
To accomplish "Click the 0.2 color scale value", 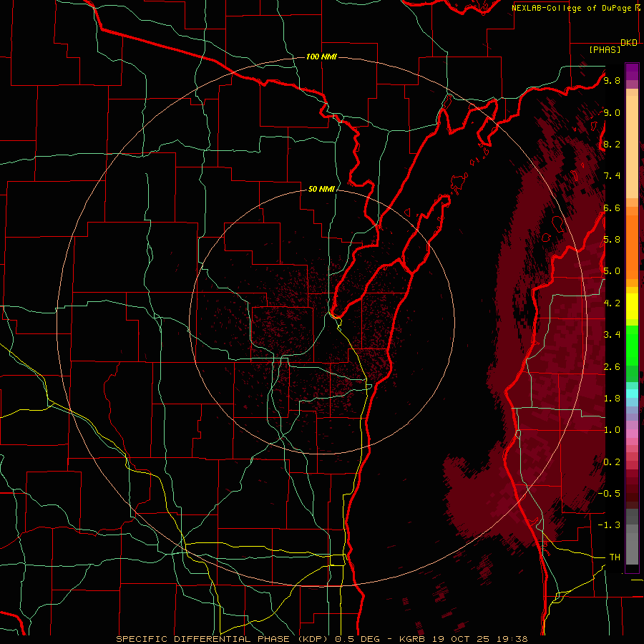I will (x=612, y=462).
